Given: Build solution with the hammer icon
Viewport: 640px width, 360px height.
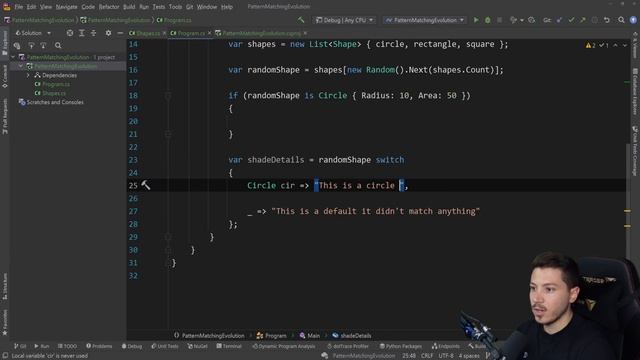Looking at the screenshot, I should (301, 20).
